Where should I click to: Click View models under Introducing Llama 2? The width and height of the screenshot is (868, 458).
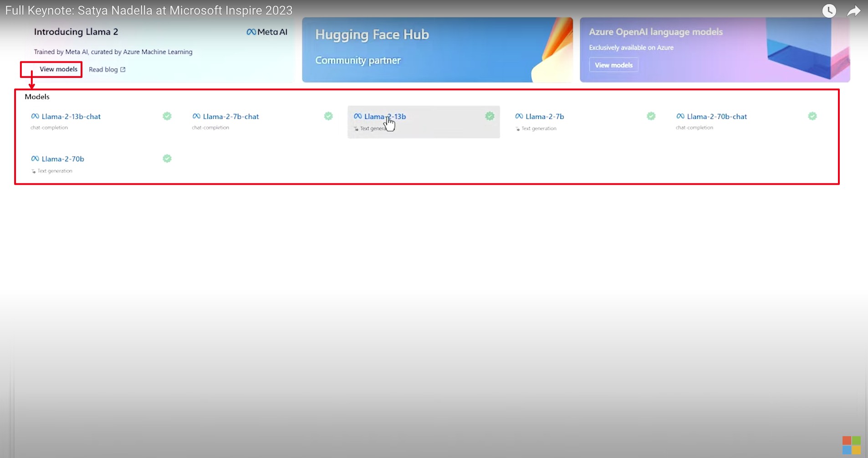58,69
